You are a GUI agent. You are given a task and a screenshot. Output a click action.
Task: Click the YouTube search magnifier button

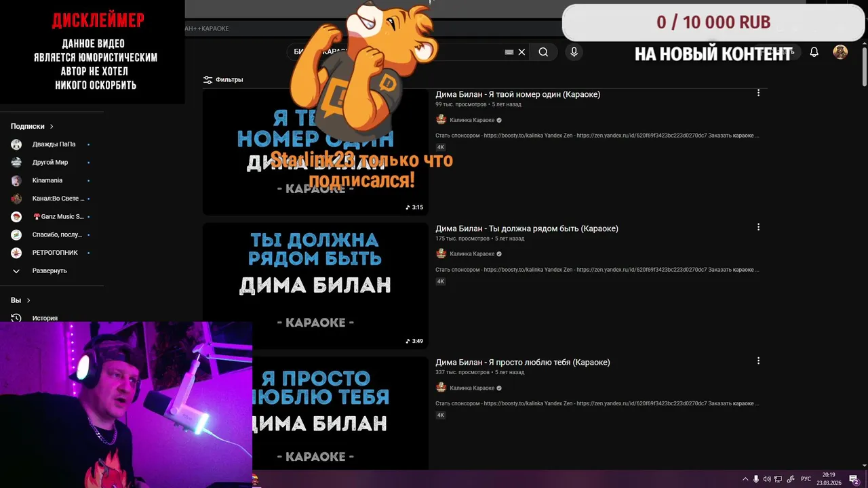click(543, 52)
